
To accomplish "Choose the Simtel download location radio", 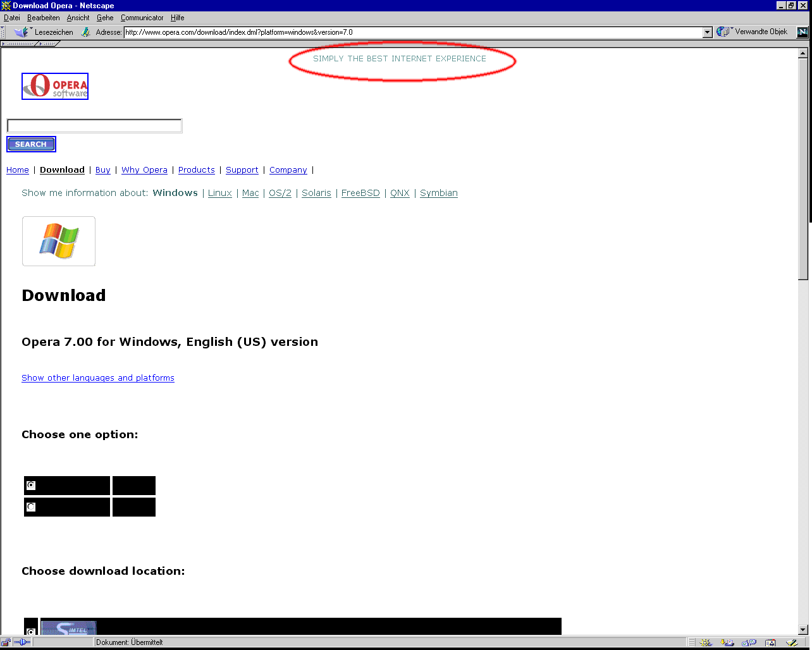I will [31, 631].
